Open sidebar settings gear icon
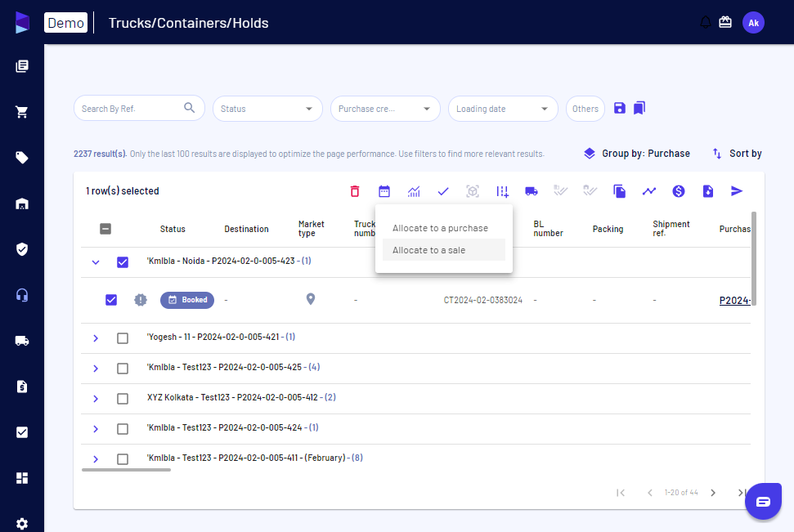Viewport: 794px width, 532px height. 22,523
